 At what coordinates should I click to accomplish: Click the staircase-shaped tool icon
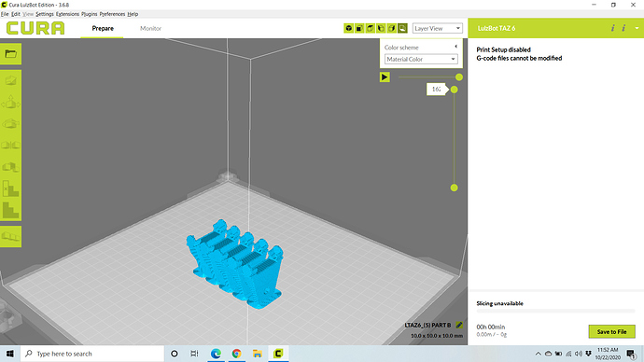10,210
